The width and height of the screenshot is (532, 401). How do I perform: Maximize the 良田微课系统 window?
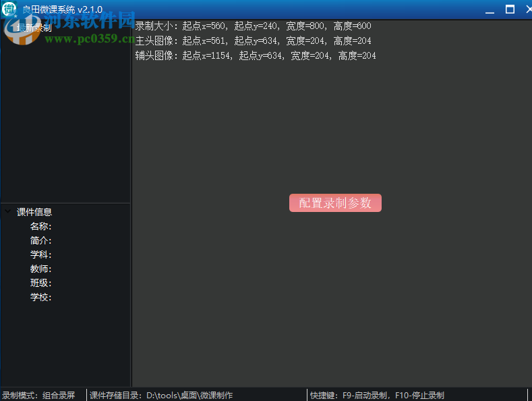(x=510, y=9)
